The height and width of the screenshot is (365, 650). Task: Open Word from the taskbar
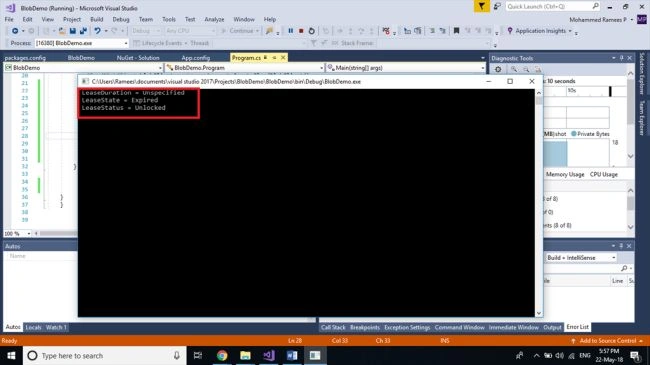(292, 355)
